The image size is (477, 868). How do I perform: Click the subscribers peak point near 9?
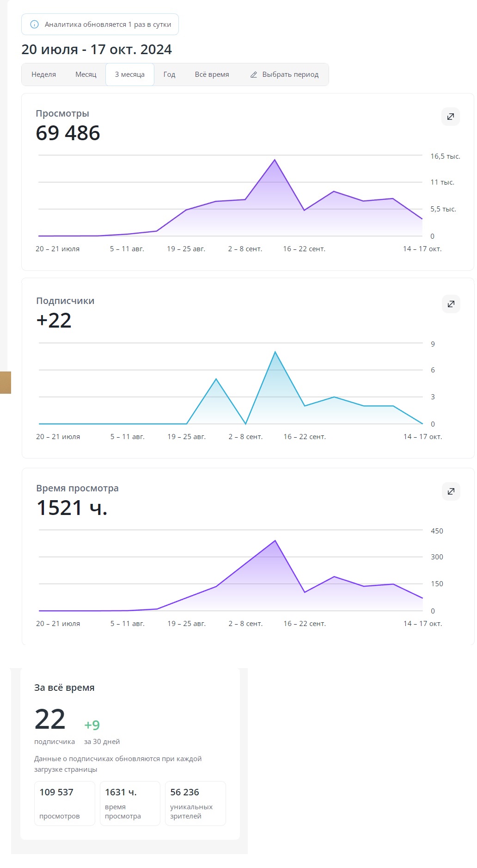tap(275, 352)
